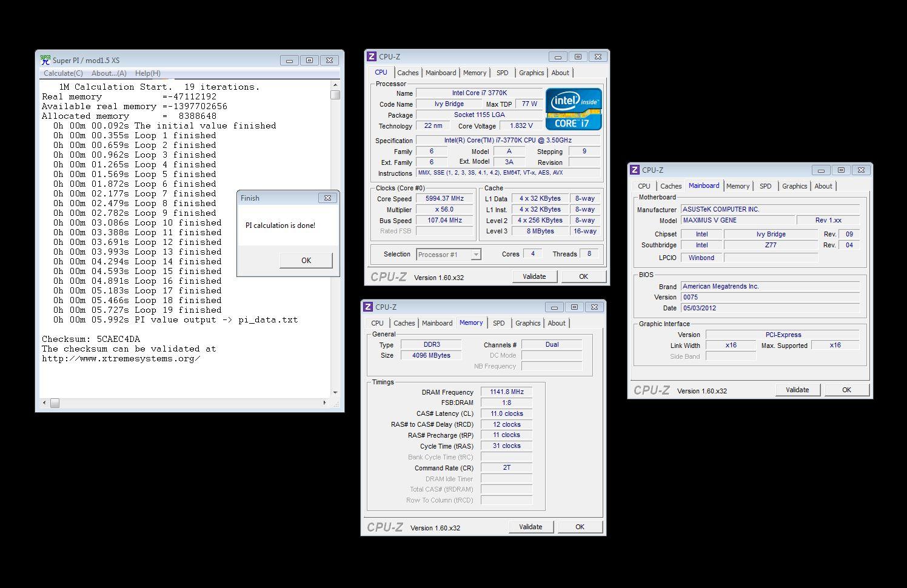The width and height of the screenshot is (907, 588).
Task: Click the FSB:DRAM ratio value 1:8
Action: point(506,403)
